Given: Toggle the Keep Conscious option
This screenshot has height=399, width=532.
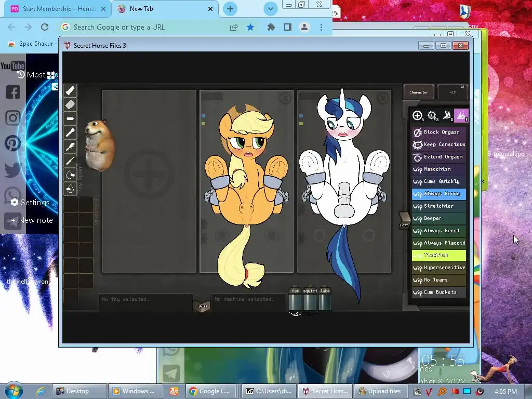Looking at the screenshot, I should point(438,144).
